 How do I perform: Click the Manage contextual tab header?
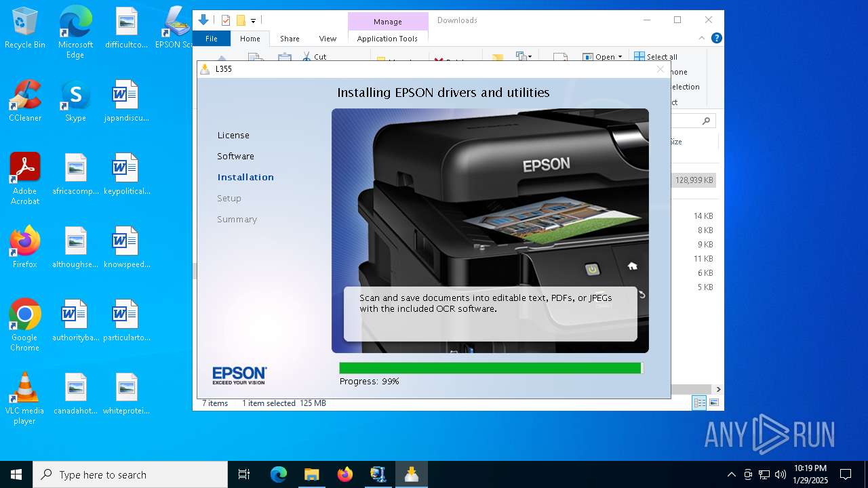(388, 22)
